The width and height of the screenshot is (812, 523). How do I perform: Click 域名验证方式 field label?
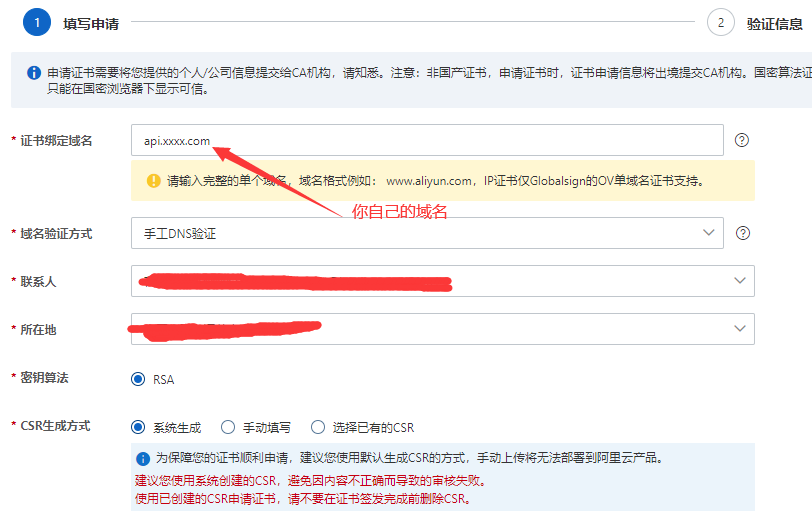pos(56,234)
